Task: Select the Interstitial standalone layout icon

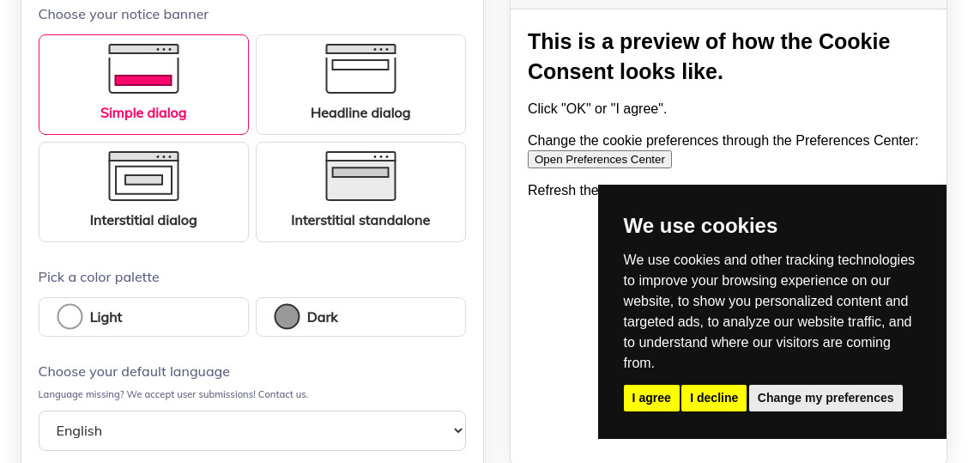Action: coord(360,176)
